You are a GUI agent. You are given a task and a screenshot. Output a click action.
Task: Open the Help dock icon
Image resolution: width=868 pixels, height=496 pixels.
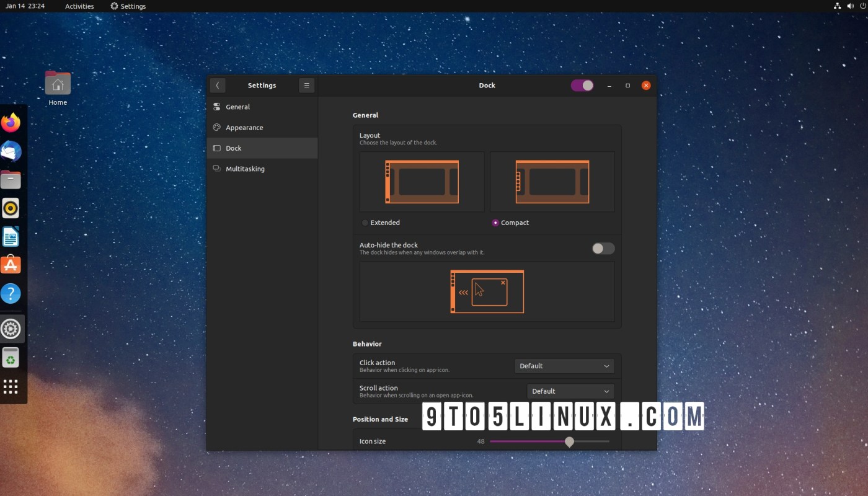pos(11,294)
